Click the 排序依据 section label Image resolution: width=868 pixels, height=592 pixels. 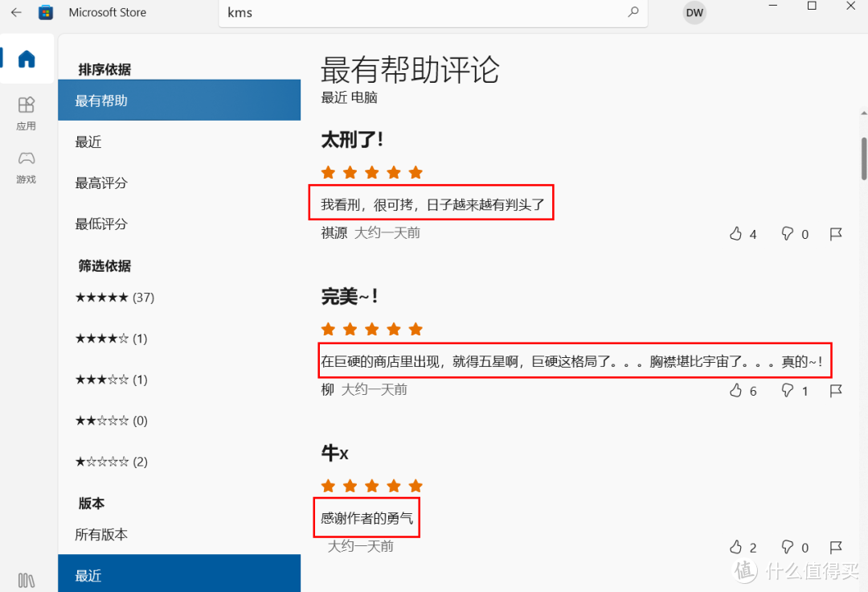tap(104, 69)
